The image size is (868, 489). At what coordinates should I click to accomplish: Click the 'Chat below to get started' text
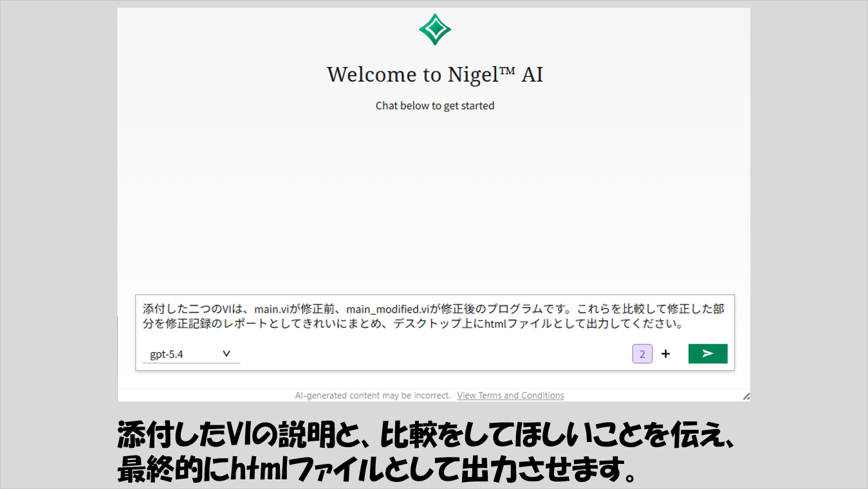(x=435, y=106)
